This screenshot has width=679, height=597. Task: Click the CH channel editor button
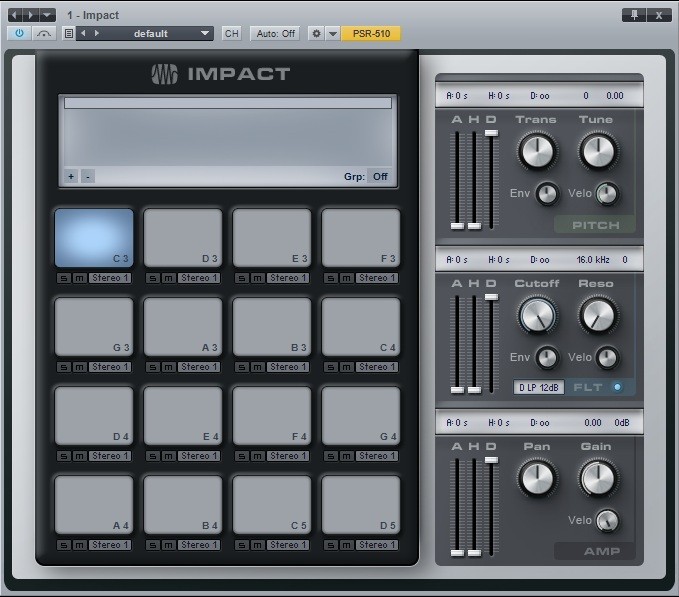(x=232, y=33)
